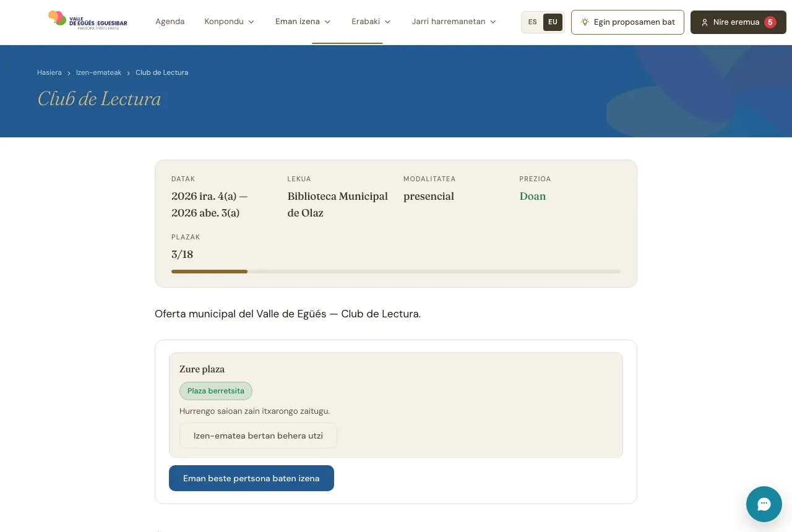
Task: Click Club de Lectura breadcrumb item
Action: (x=162, y=72)
